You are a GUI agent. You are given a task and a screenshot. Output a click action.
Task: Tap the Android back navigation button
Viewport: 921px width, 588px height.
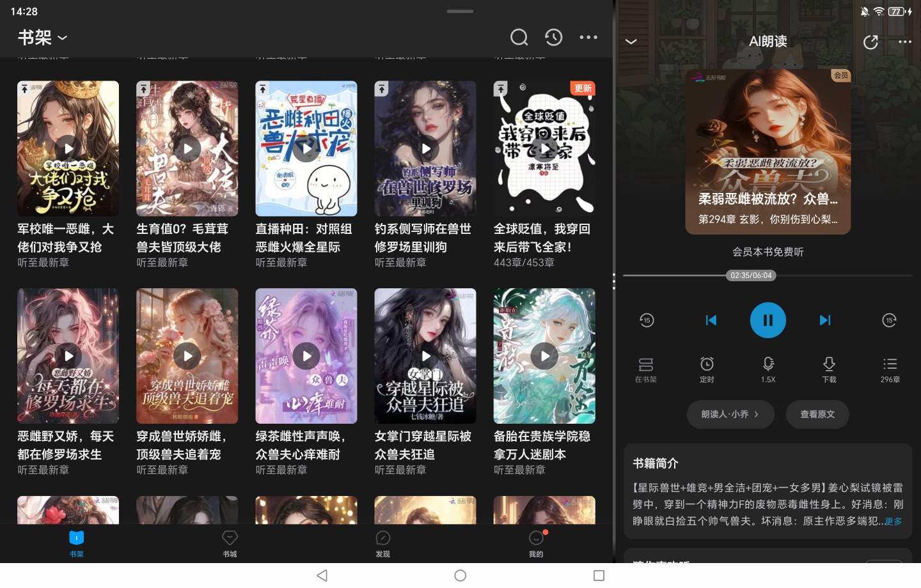pyautogui.click(x=322, y=576)
